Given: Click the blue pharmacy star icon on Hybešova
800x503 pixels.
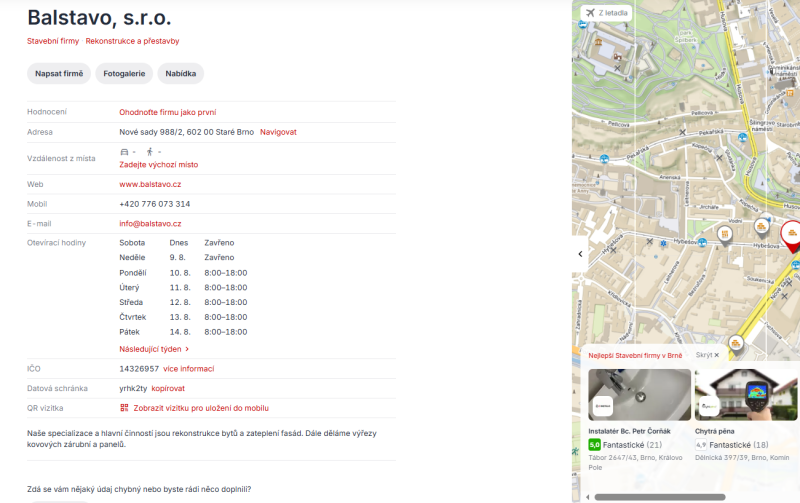Looking at the screenshot, I should 663,244.
